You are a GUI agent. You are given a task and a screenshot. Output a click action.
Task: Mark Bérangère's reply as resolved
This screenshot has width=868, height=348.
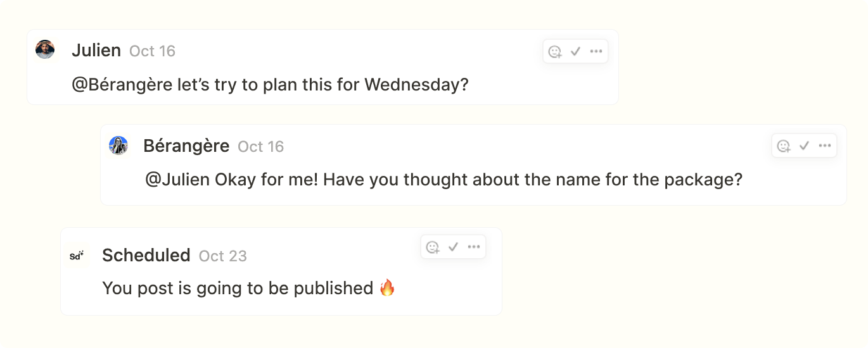coord(804,146)
